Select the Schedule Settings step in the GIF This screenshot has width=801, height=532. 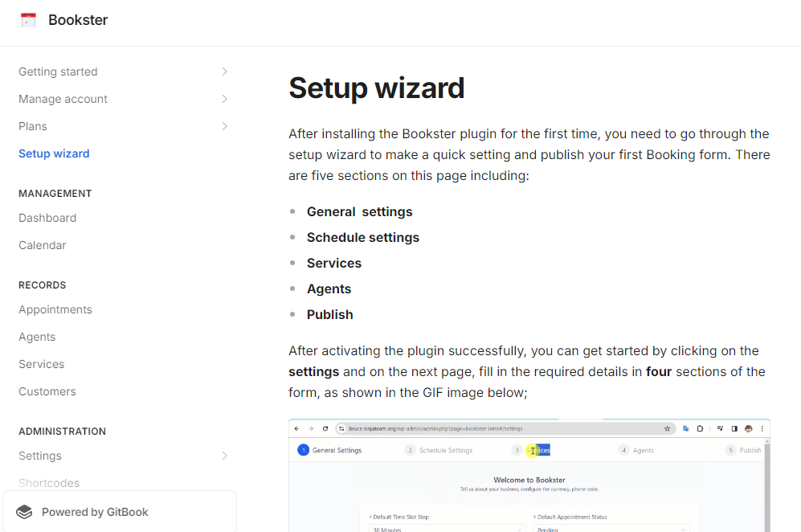pyautogui.click(x=439, y=450)
